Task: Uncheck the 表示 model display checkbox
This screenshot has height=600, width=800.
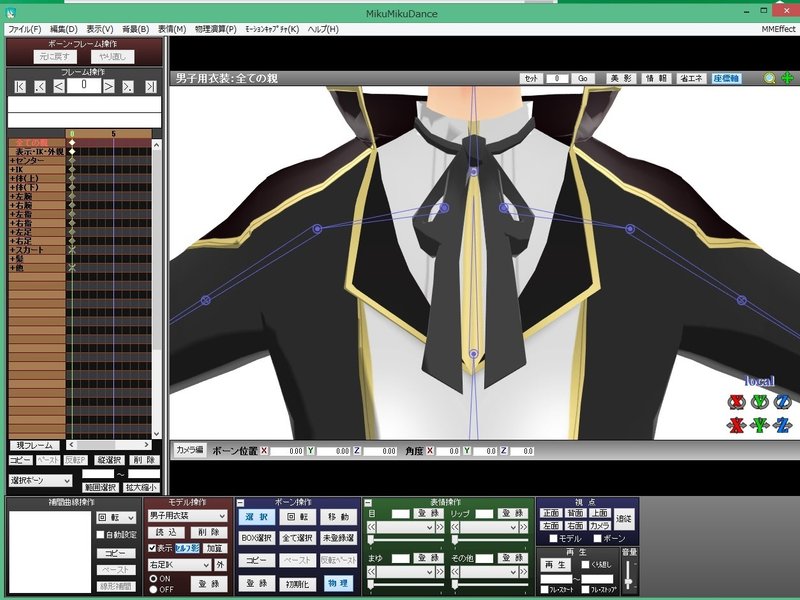Action: pyautogui.click(x=152, y=548)
